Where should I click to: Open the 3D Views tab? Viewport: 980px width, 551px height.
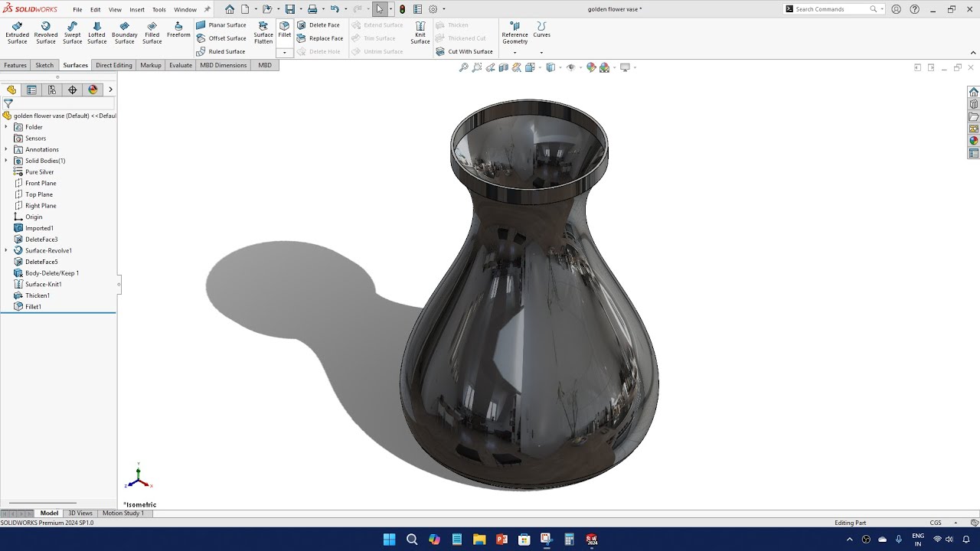(x=80, y=514)
